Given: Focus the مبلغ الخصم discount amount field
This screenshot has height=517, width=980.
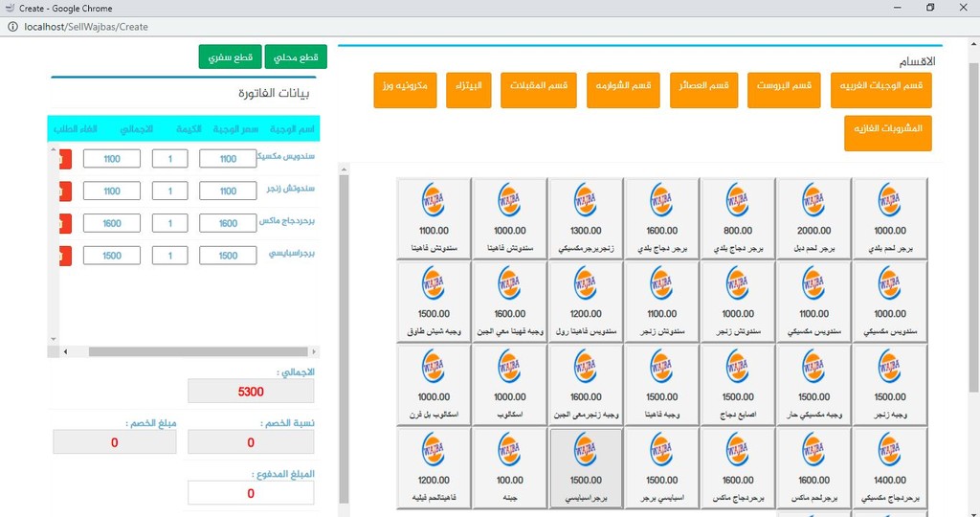Looking at the screenshot, I should point(115,442).
